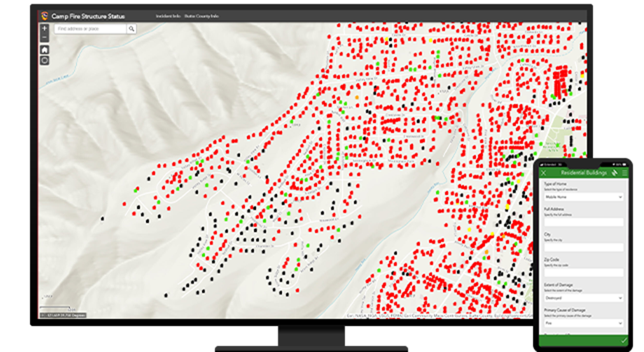Open the hamburger menu on phone form
Image resolution: width=644 pixels, height=352 pixels.
624,173
